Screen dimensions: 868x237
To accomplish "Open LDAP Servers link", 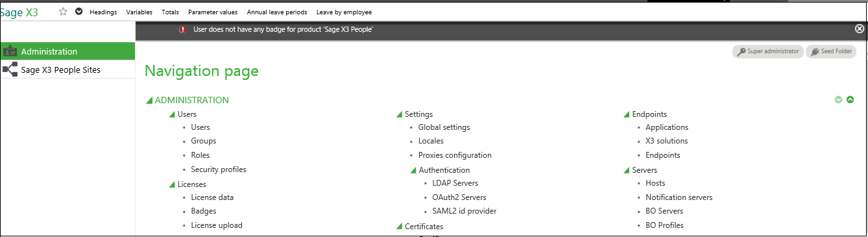I will [x=455, y=183].
